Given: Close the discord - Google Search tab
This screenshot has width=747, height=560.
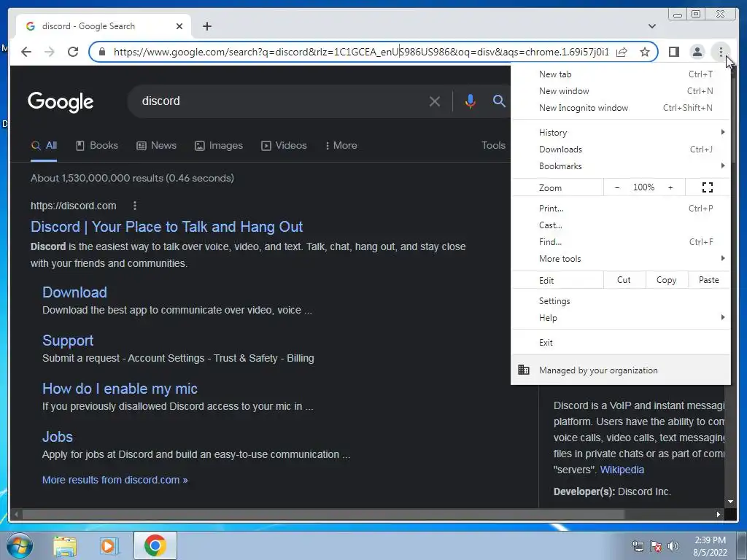Looking at the screenshot, I should point(179,26).
